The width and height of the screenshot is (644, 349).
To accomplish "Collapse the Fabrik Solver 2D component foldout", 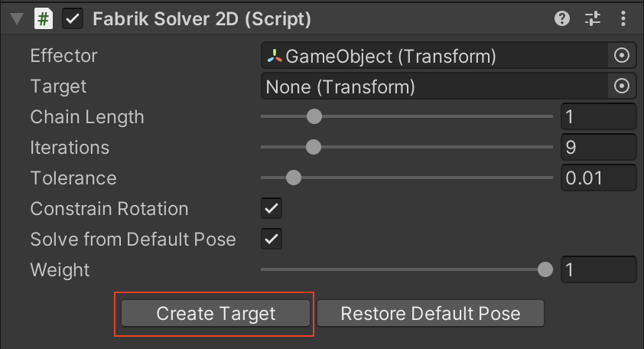I will click(17, 19).
